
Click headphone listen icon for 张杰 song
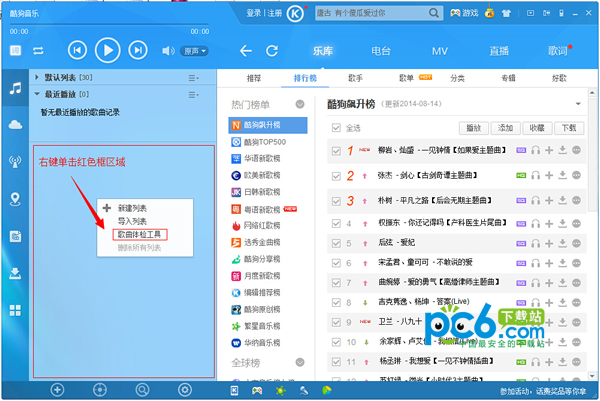[535, 176]
